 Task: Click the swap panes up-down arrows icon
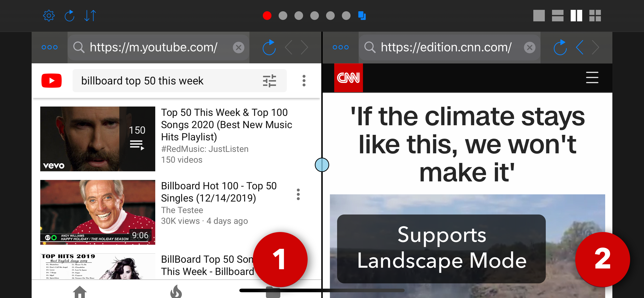(90, 16)
